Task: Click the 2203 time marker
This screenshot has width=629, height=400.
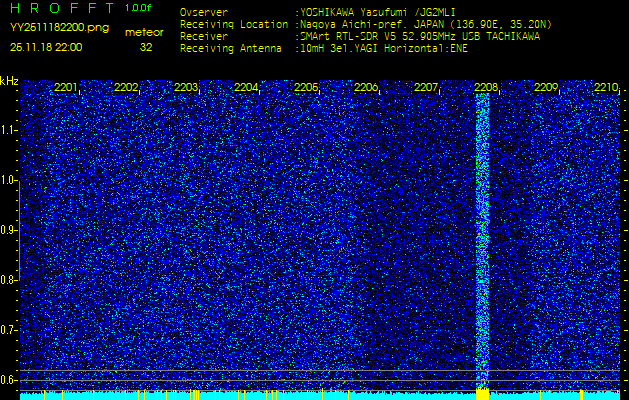Action: coord(186,87)
